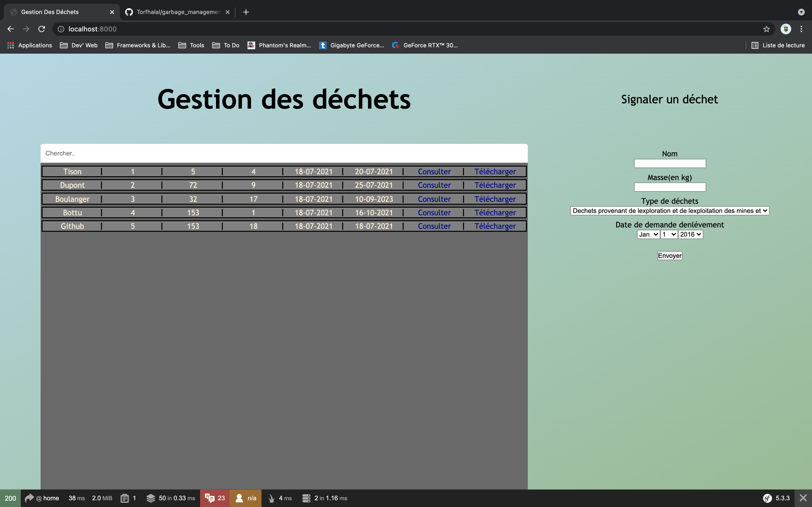Screen dimensions: 812x507
Task: Open the translation panel showing 23
Action: pyautogui.click(x=215, y=498)
